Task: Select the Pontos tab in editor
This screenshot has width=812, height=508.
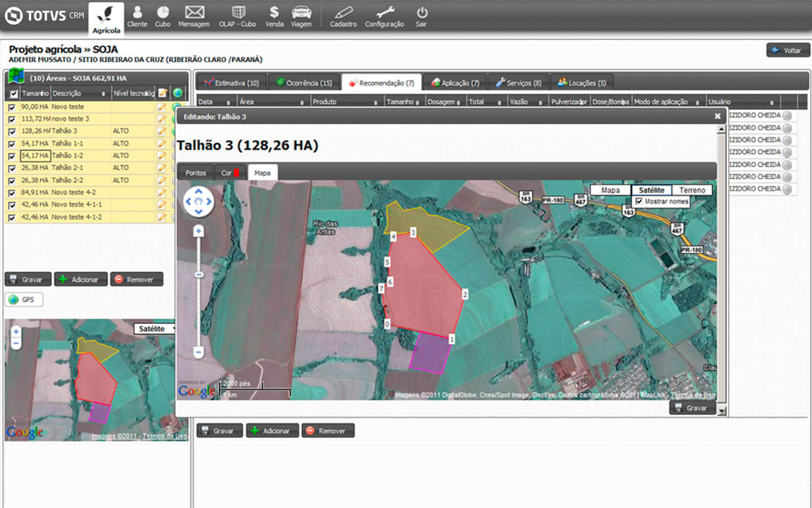Action: pyautogui.click(x=196, y=173)
